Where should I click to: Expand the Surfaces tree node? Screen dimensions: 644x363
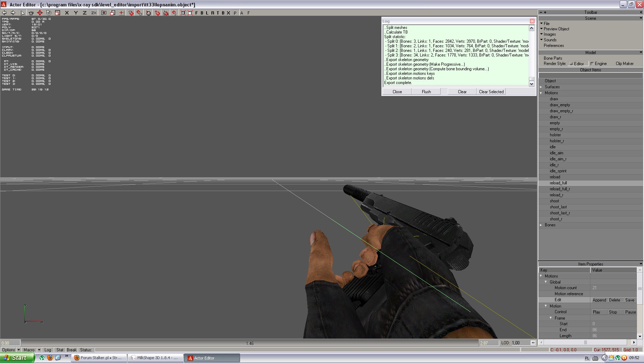coord(541,87)
